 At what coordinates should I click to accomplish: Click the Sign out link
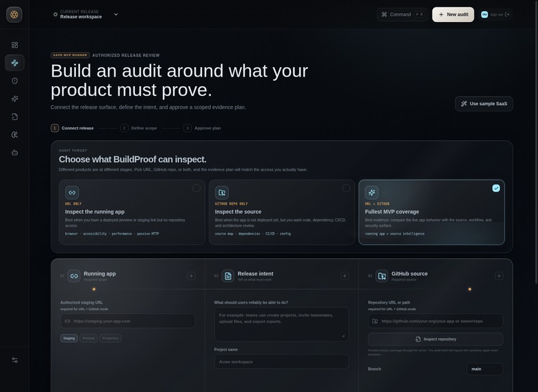pos(496,14)
